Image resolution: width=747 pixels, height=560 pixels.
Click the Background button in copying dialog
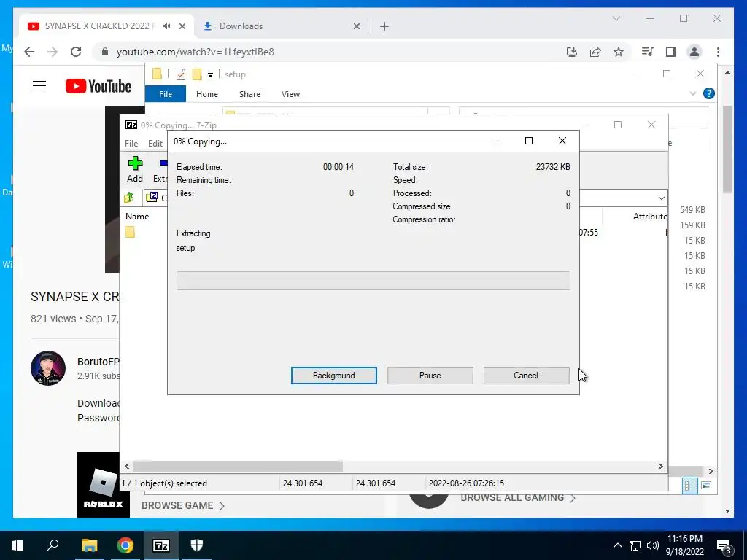point(333,376)
